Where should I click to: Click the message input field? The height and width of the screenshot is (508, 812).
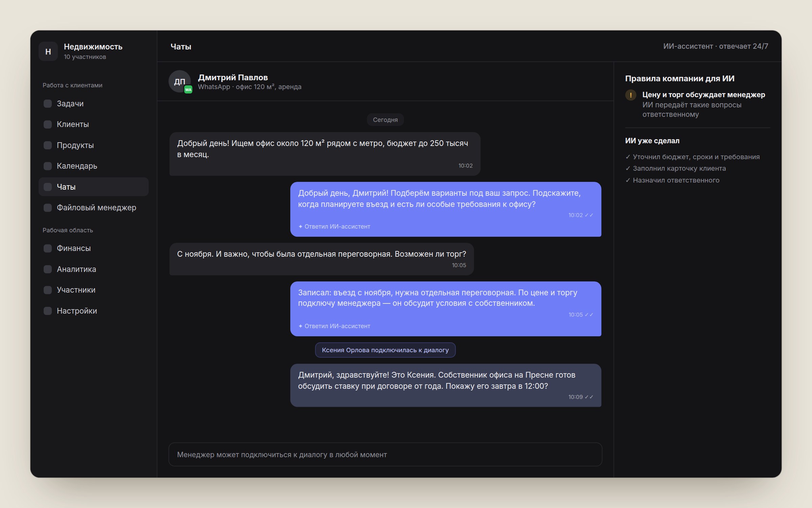tap(385, 454)
